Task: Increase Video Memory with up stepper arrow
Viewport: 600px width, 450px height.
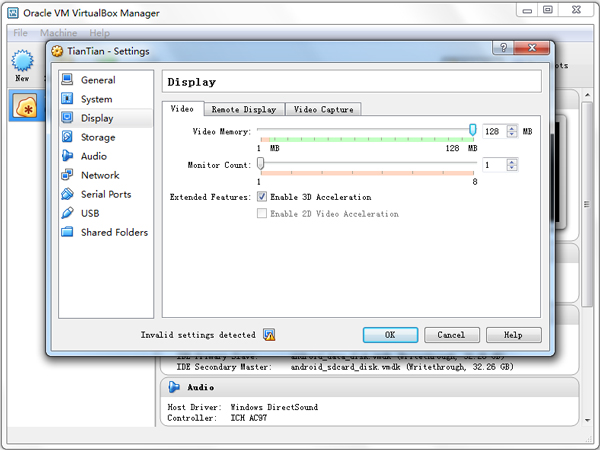Action: click(512, 129)
